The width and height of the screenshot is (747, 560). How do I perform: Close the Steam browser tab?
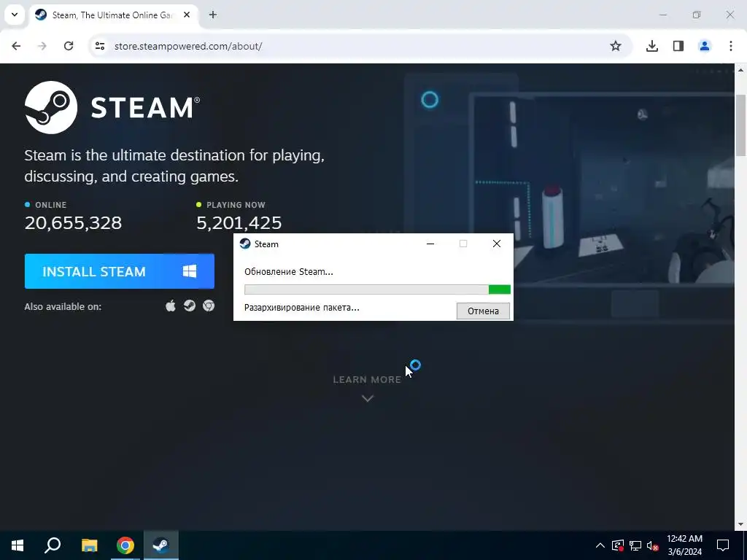click(187, 15)
